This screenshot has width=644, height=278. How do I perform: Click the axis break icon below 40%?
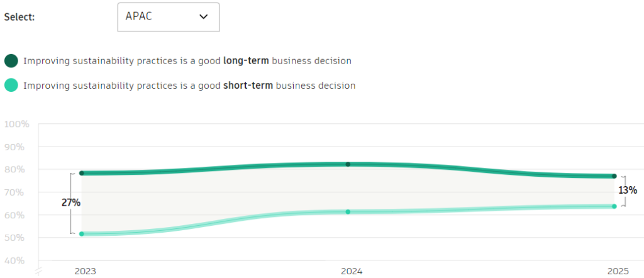[39, 272]
